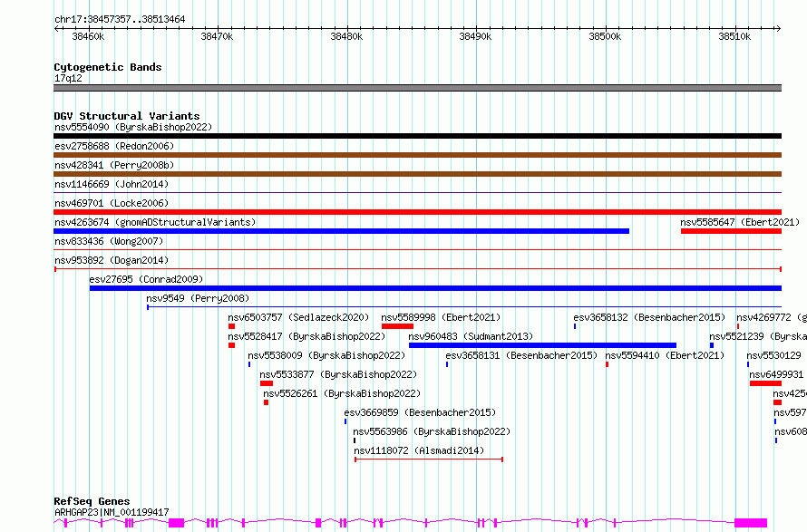This screenshot has height=532, width=807.
Task: Click the gray 17q12 cytogenetic band bar
Action: click(417, 88)
